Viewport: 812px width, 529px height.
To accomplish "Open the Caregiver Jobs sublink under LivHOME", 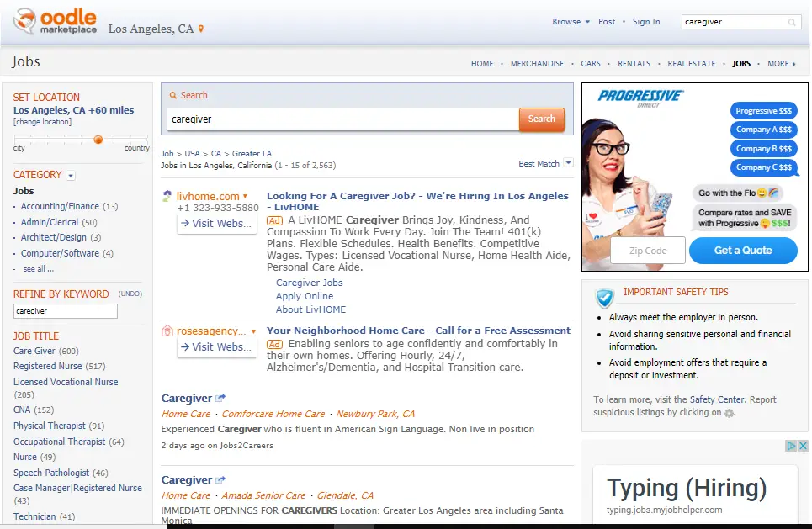I will tap(309, 283).
